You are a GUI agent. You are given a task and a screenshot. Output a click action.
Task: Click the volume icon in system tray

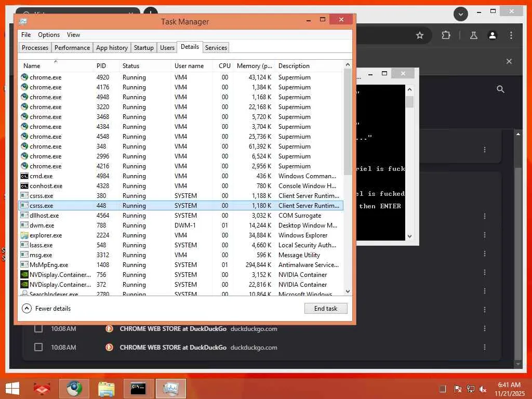[x=483, y=389]
